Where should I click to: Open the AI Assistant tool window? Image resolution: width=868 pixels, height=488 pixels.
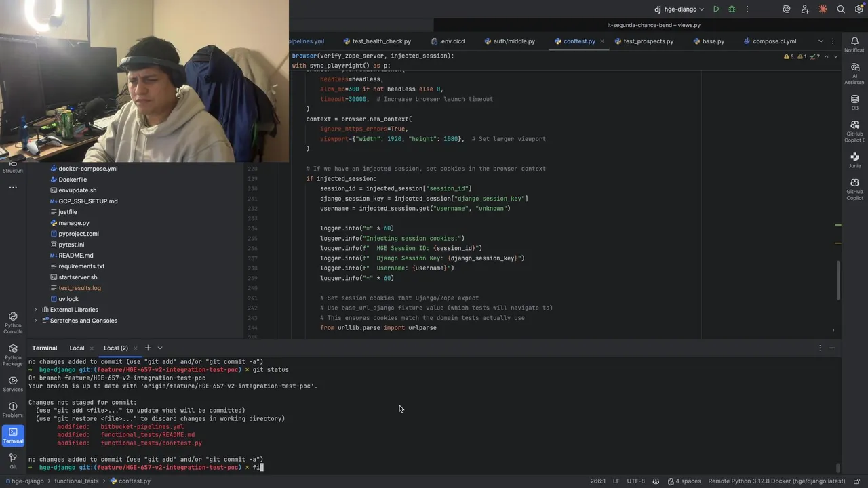(854, 73)
